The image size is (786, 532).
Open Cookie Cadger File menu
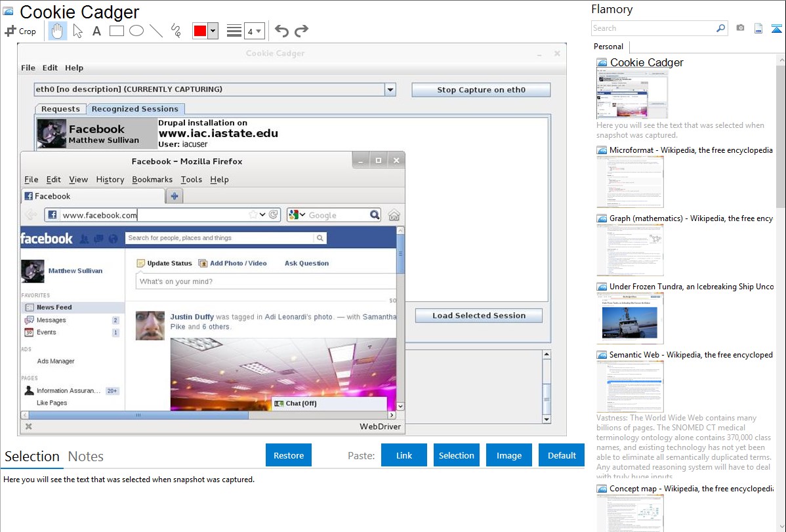pos(28,68)
